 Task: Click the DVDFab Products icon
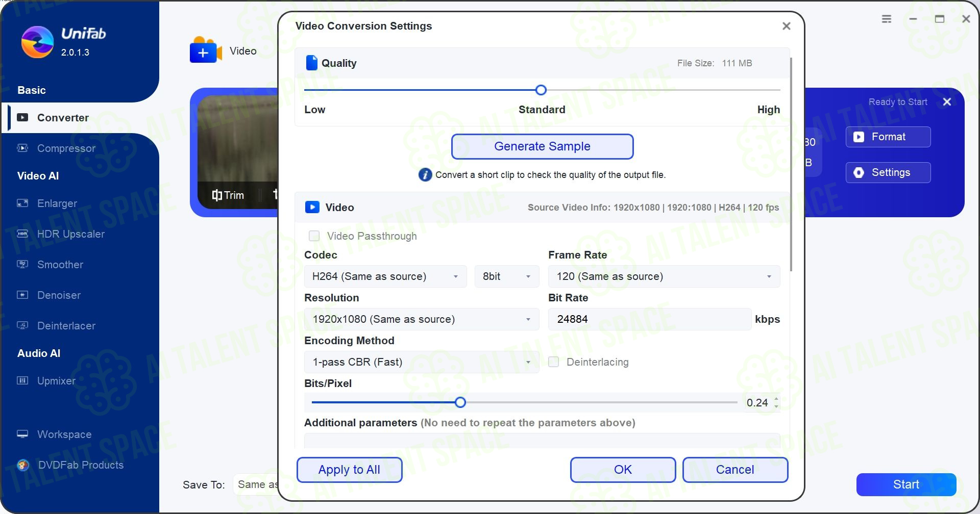pos(23,465)
